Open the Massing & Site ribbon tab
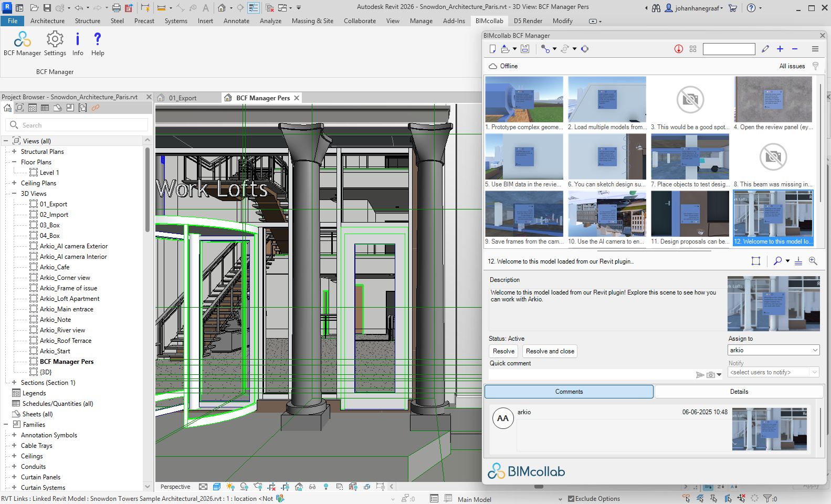The image size is (831, 504). coord(312,21)
